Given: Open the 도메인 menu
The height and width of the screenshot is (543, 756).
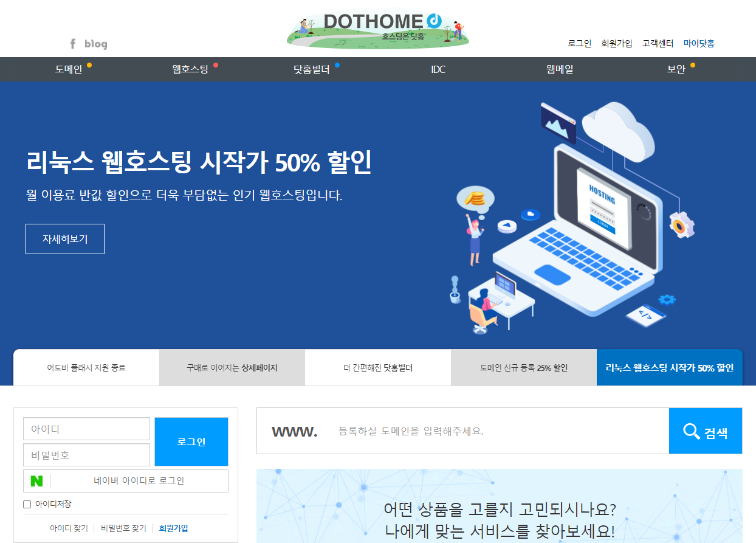Looking at the screenshot, I should pos(69,69).
